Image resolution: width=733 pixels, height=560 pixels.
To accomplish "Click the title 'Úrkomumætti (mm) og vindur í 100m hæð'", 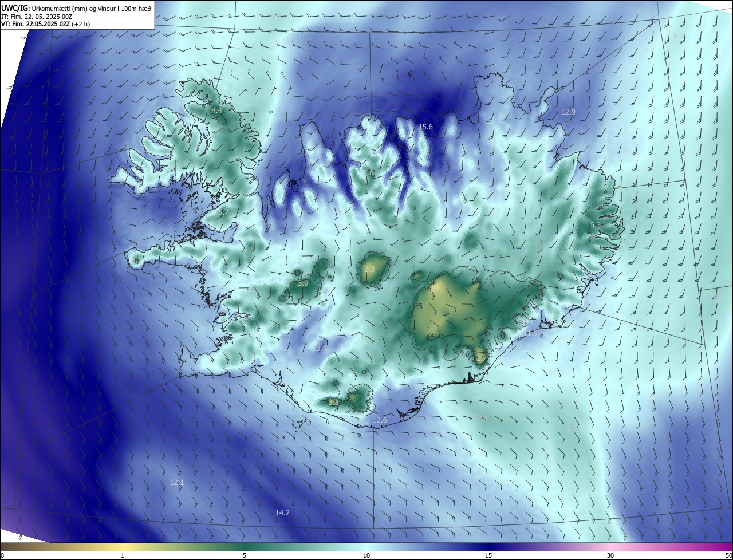I will click(91, 7).
